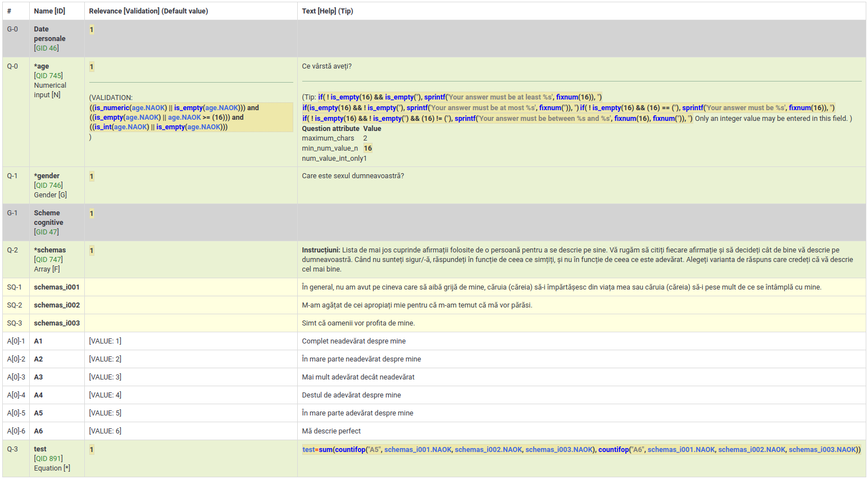Click answer text Mă descrie perfect
Image resolution: width=868 pixels, height=479 pixels.
(x=331, y=431)
